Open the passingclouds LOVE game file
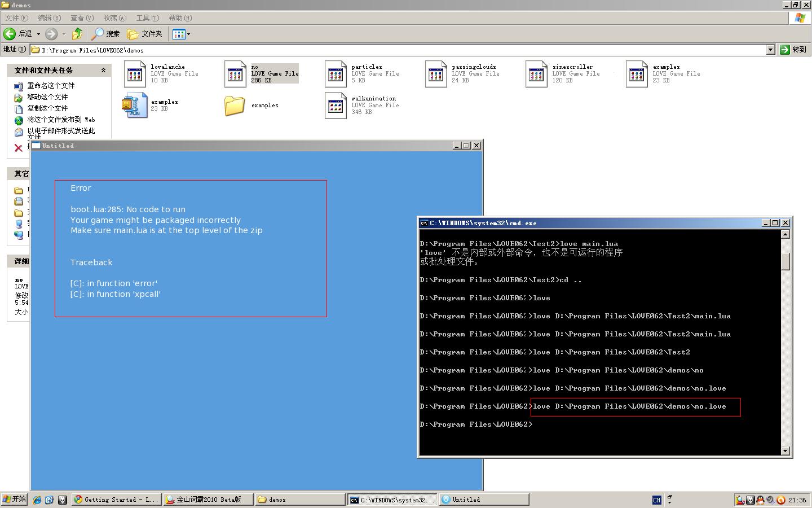Viewport: 812px width, 508px height. coord(436,74)
